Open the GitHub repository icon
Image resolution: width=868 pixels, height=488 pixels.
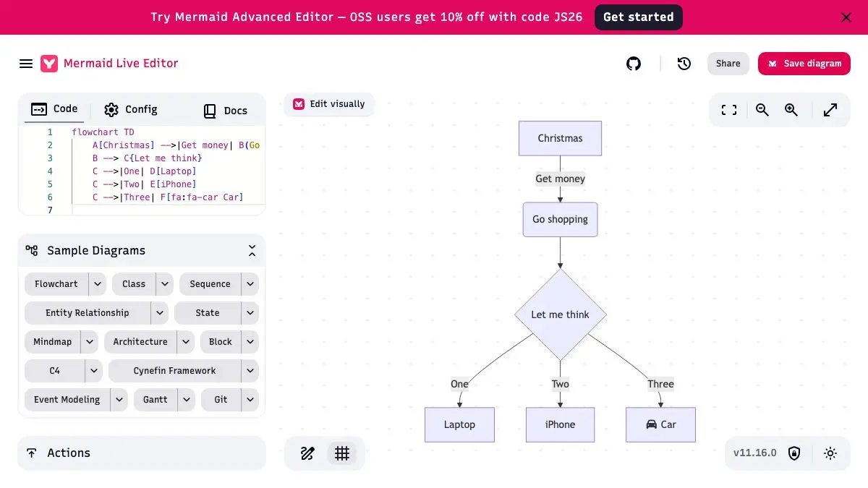[634, 64]
